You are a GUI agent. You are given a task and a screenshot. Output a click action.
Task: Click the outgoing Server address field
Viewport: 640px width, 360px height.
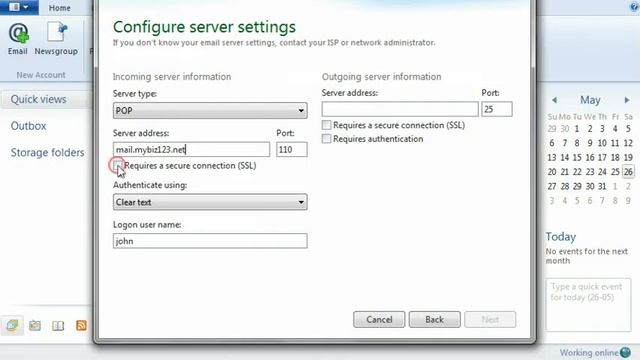[400, 109]
